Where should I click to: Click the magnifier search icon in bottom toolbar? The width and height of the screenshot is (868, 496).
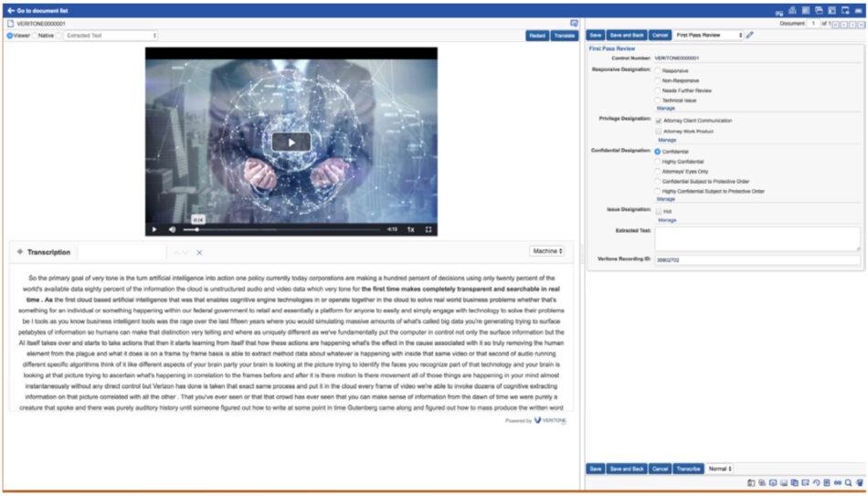(x=849, y=482)
